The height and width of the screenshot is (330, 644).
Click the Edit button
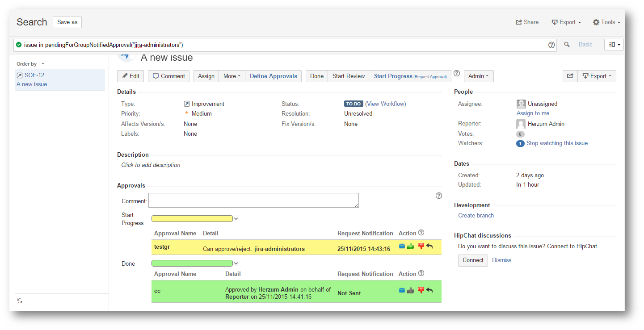pos(130,76)
